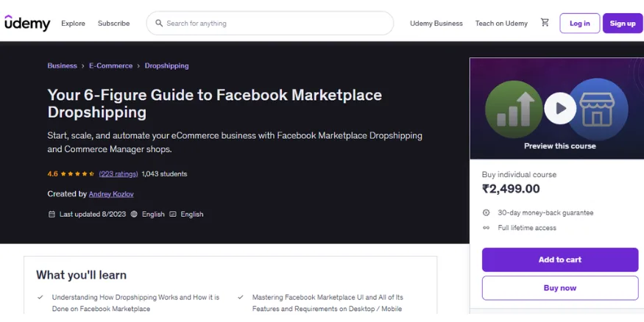Focus the Search for anything field
The height and width of the screenshot is (322, 644).
pos(270,23)
